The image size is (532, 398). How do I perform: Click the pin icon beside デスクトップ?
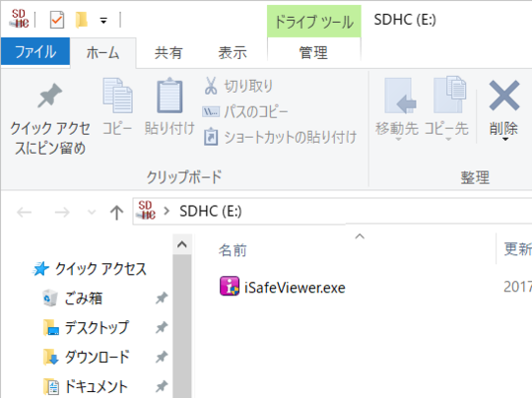[x=162, y=327]
